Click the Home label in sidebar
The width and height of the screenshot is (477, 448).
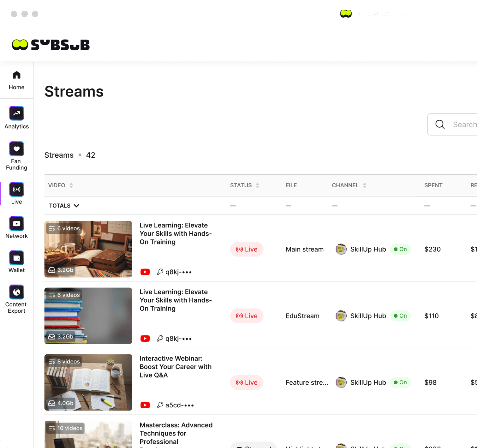click(x=17, y=87)
